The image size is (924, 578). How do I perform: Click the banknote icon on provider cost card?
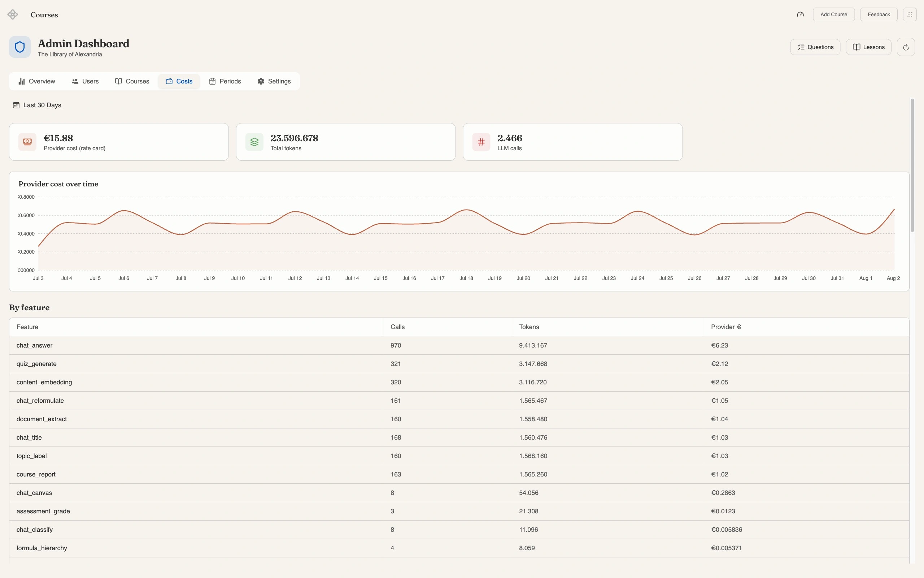tap(27, 142)
